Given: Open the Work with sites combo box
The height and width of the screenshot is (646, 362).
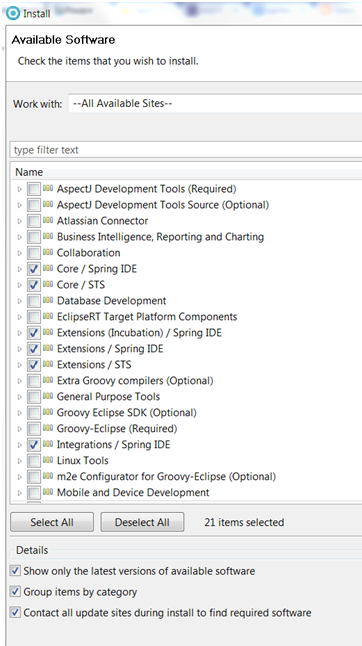Looking at the screenshot, I should [215, 103].
